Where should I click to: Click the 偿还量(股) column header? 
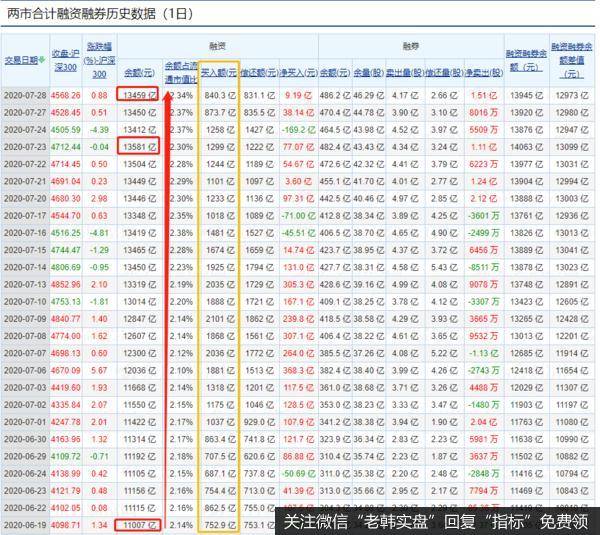(x=444, y=73)
